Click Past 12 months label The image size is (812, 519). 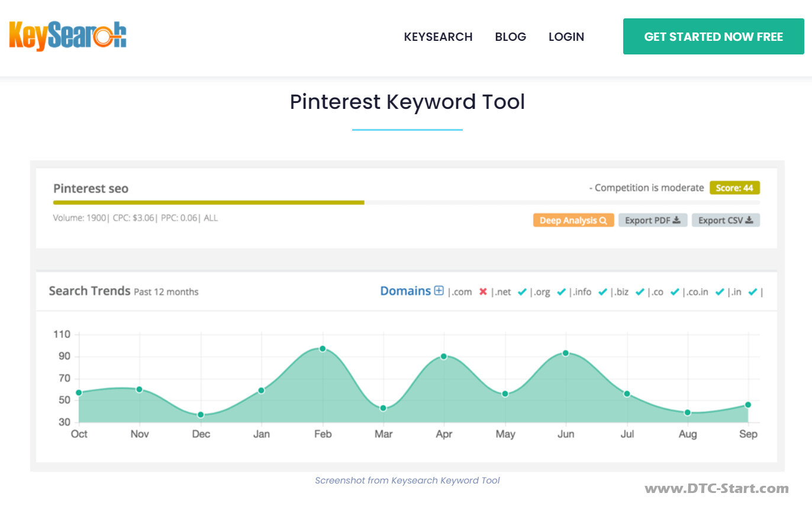coord(166,292)
